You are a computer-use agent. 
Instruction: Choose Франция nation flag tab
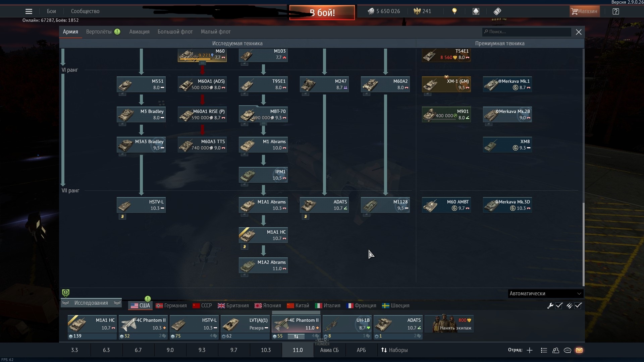tap(361, 306)
